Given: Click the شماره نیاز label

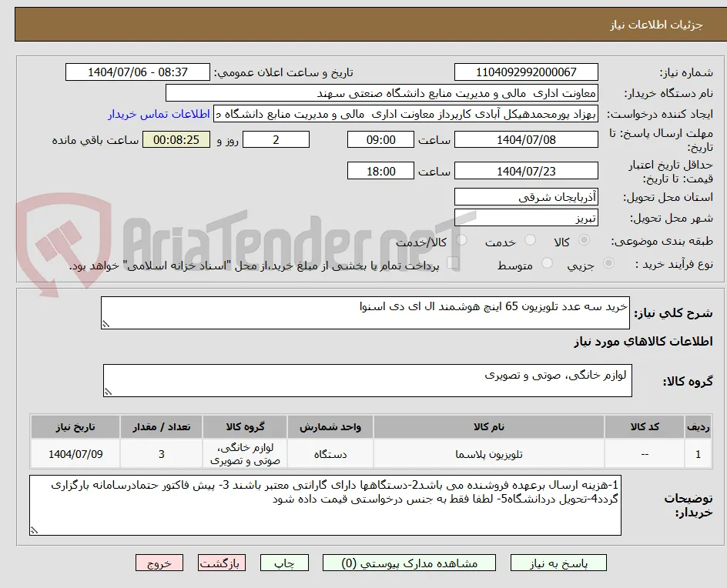Looking at the screenshot, I should click(686, 73).
